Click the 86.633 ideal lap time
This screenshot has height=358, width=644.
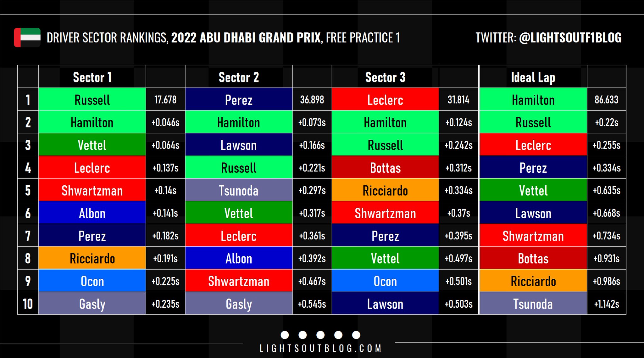607,99
